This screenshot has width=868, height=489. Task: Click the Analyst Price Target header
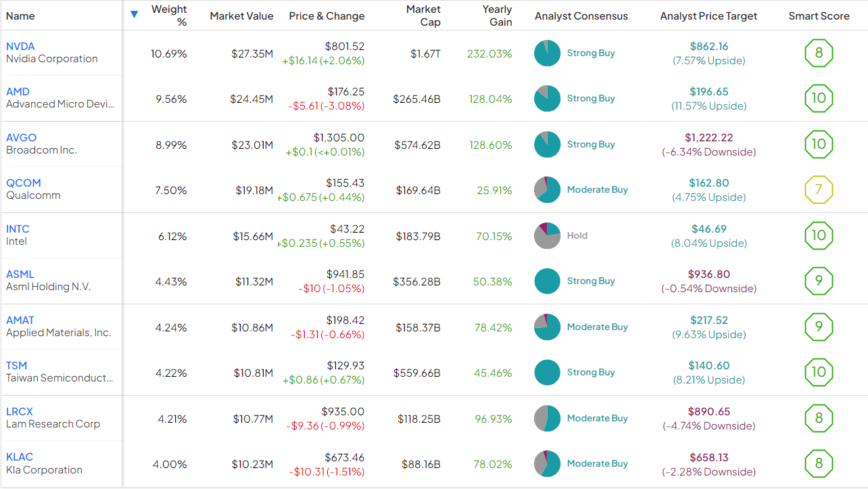click(x=708, y=16)
